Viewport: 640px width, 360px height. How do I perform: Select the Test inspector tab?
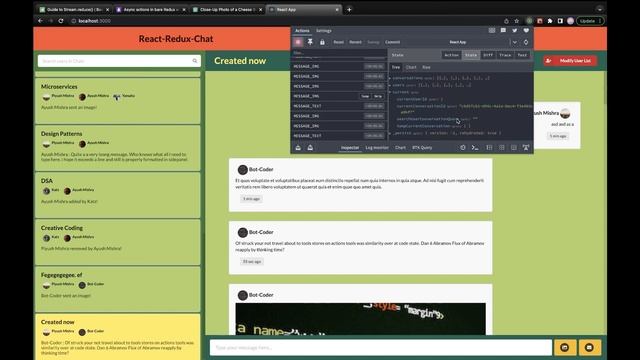click(x=522, y=55)
